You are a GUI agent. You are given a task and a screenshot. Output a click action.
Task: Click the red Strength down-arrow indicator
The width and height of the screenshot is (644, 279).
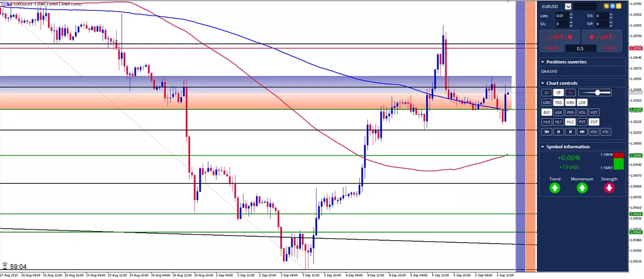(609, 188)
